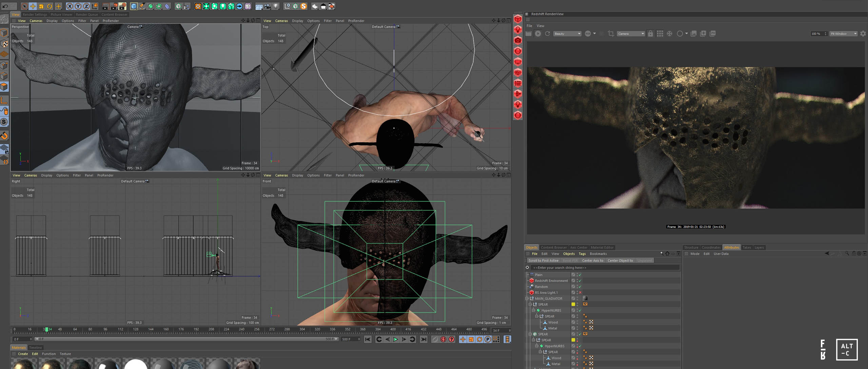
Task: Open the Coordinates tab
Action: pos(711,247)
